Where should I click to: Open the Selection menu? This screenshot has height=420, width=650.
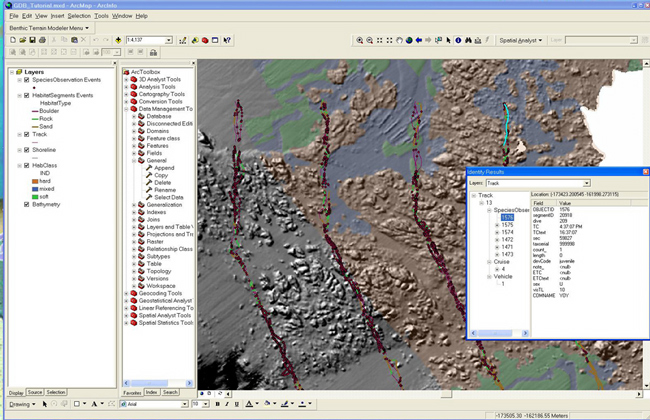click(x=79, y=16)
